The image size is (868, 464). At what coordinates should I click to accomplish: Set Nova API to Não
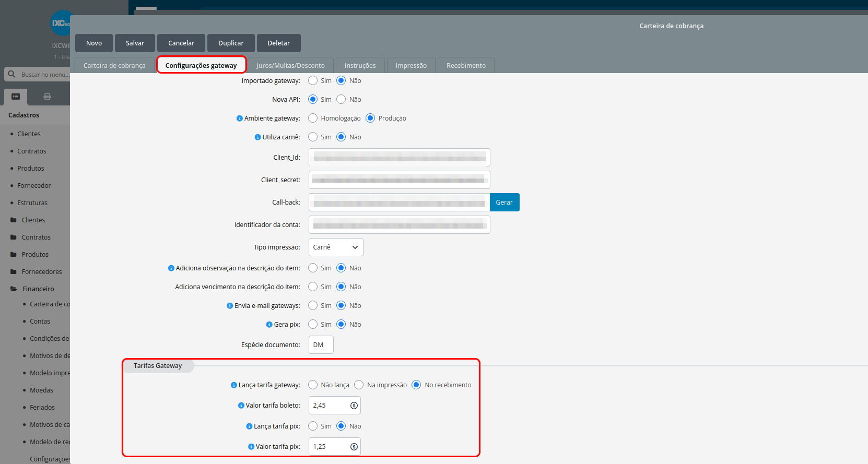click(x=341, y=99)
